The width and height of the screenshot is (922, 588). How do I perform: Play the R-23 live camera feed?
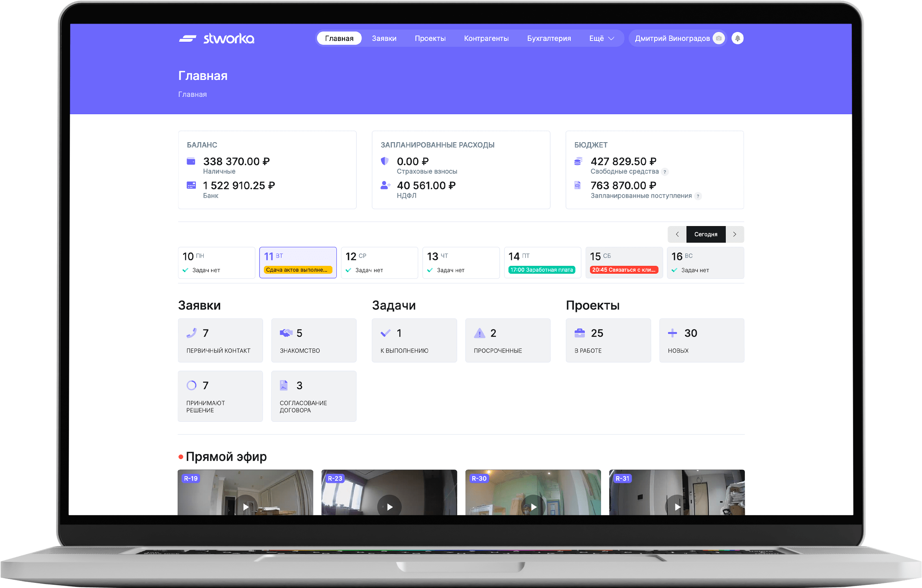coord(389,506)
